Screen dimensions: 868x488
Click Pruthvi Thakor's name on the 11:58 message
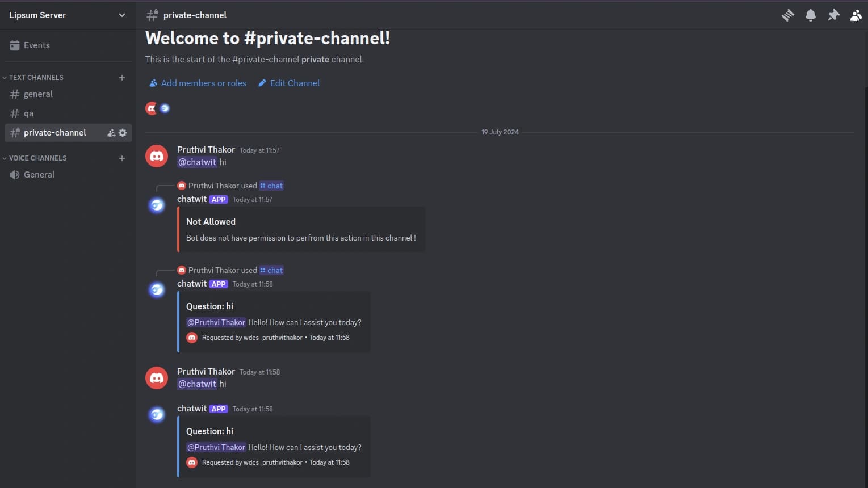click(206, 372)
